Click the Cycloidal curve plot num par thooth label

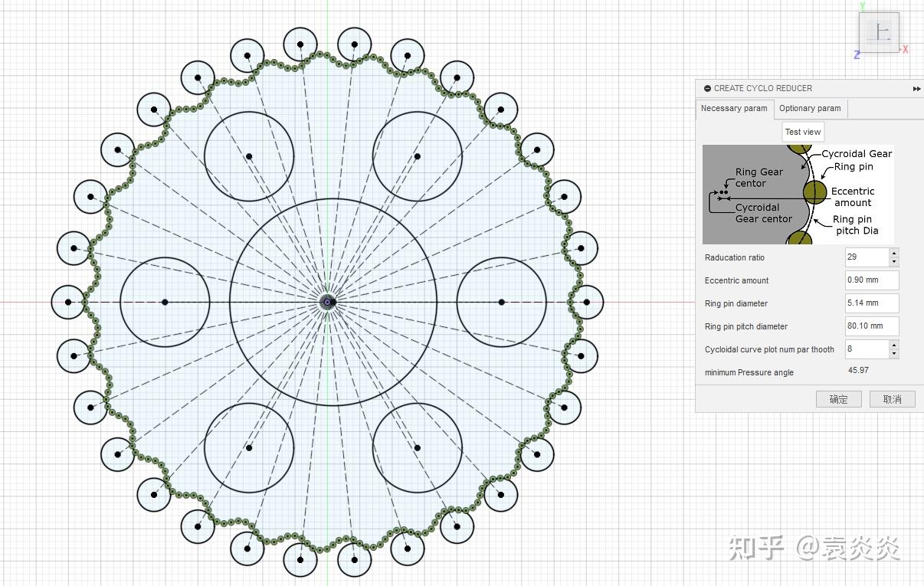click(x=769, y=350)
